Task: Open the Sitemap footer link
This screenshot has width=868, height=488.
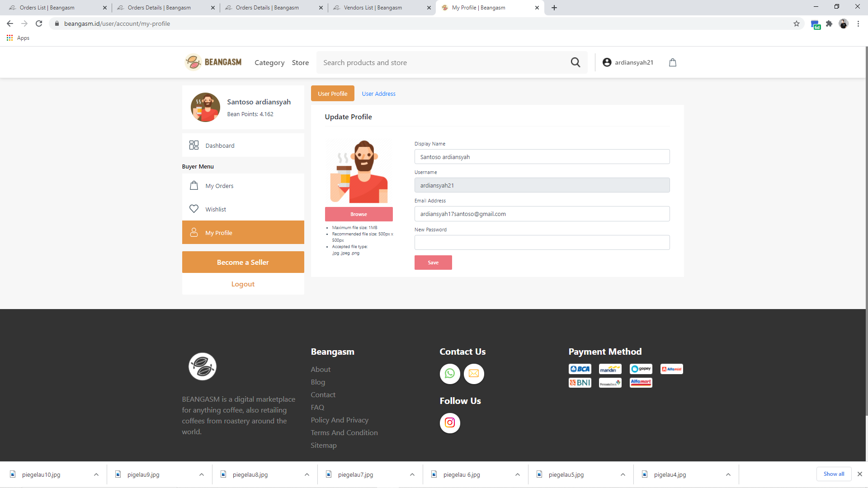Action: tap(324, 445)
